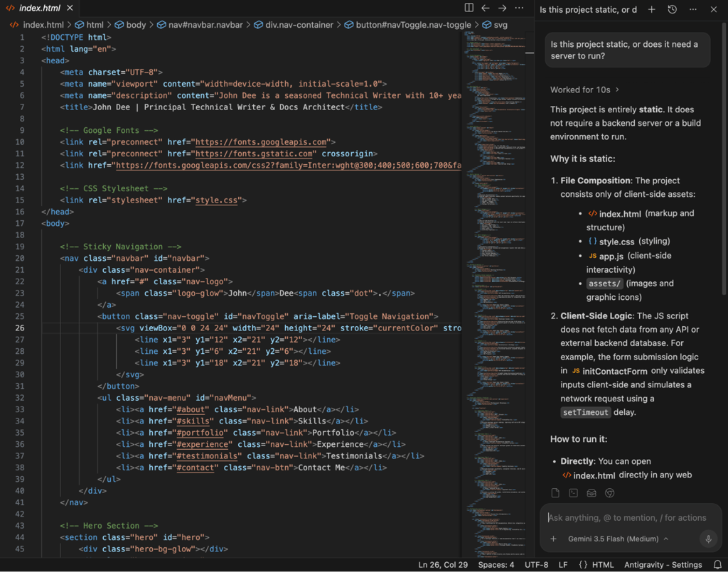This screenshot has height=572, width=728.
Task: Change line endings via 'LF' status item
Action: [563, 565]
